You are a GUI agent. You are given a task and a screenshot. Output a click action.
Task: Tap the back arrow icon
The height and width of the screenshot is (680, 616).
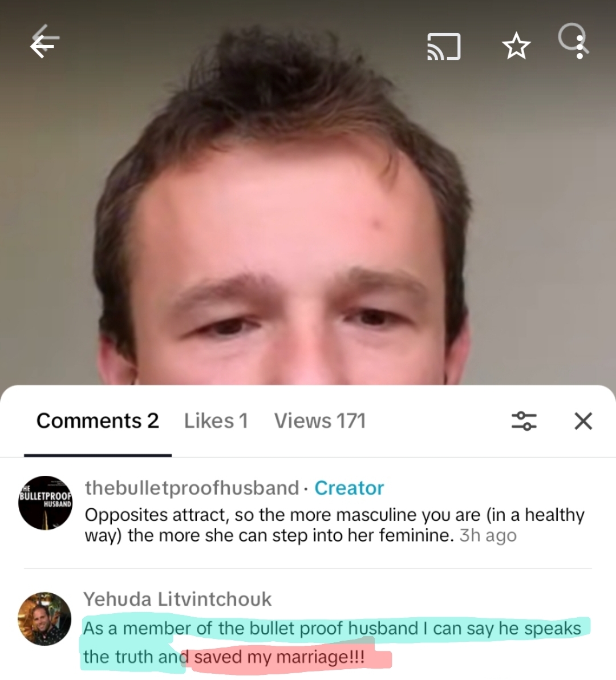click(44, 42)
